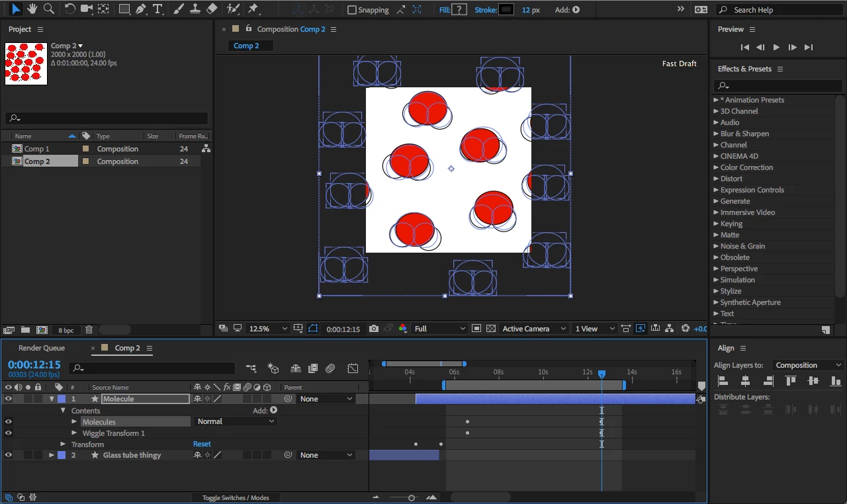The image size is (847, 504).
Task: Select the Eraser tool
Action: (212, 9)
